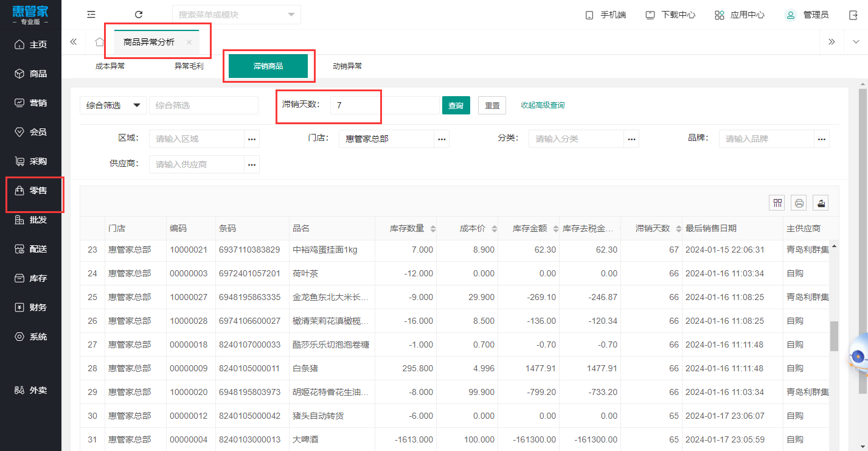The height and width of the screenshot is (451, 868).
Task: Open the 商品 sidebar module
Action: coord(30,74)
